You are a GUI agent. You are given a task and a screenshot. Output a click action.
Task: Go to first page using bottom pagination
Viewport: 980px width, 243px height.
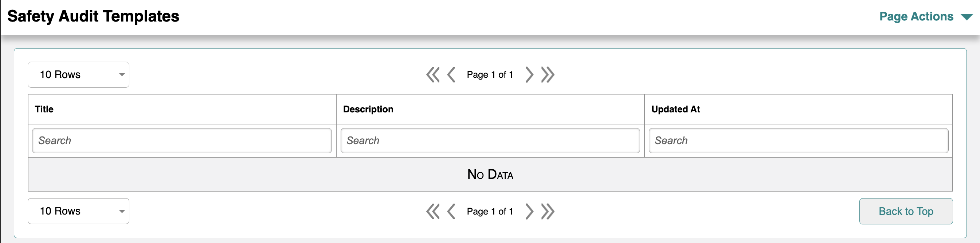[433, 211]
